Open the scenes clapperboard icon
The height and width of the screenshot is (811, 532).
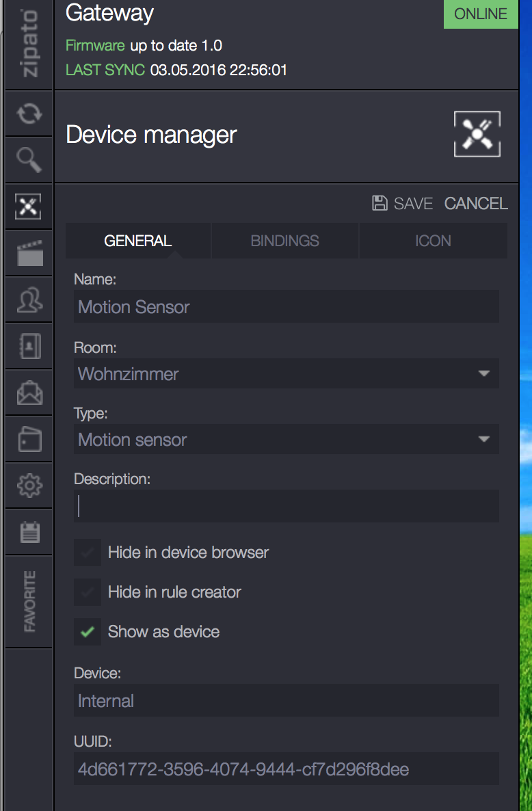point(29,254)
